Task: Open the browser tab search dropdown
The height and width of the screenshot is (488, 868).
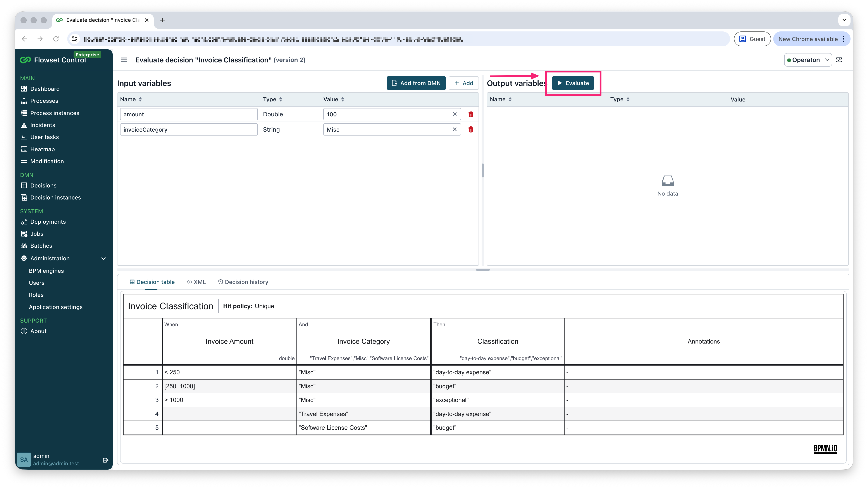Action: click(x=844, y=20)
